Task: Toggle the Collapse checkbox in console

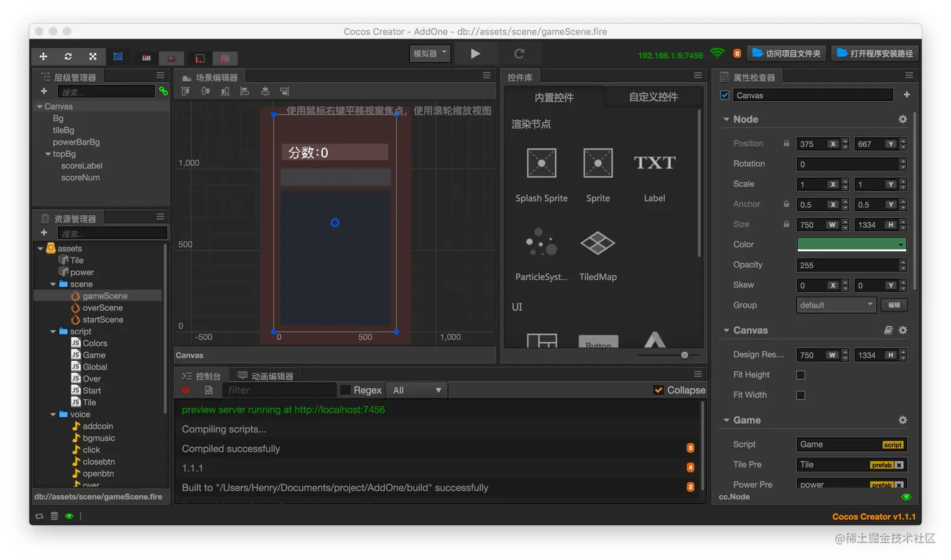Action: [657, 390]
